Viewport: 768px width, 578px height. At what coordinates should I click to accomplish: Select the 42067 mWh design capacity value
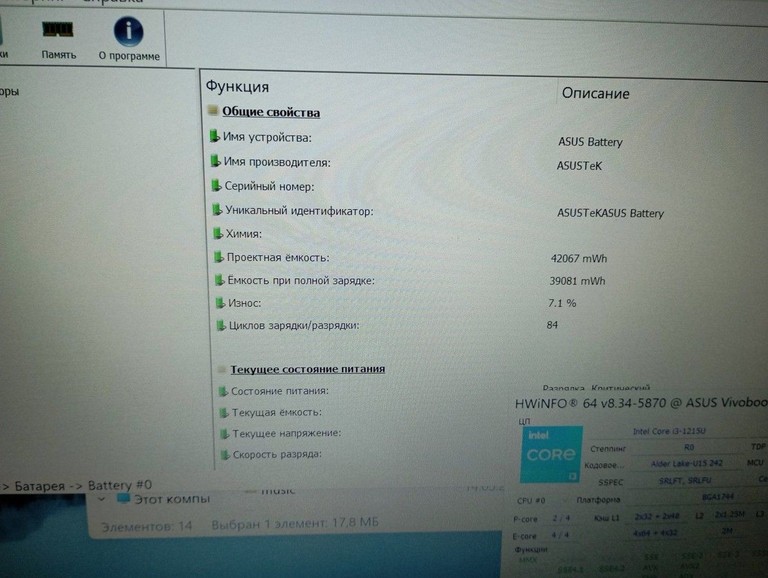[578, 258]
